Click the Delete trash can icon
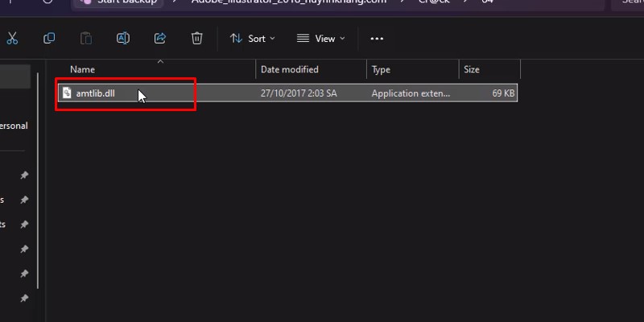644x322 pixels. (x=196, y=38)
